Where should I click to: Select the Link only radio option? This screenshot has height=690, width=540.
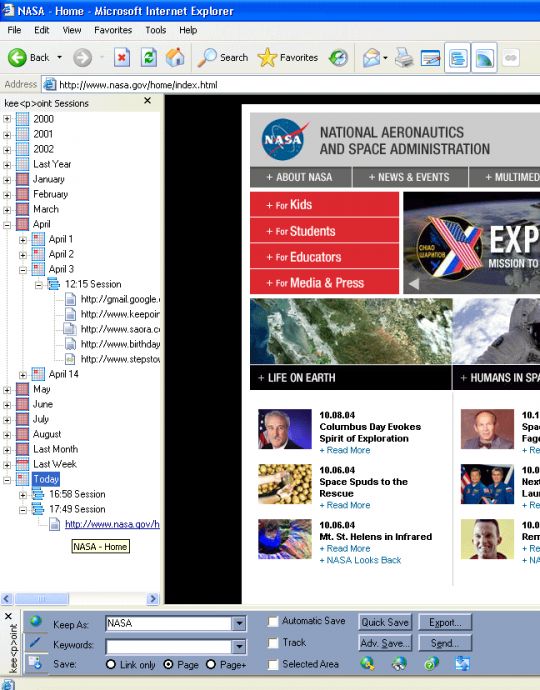tap(111, 664)
